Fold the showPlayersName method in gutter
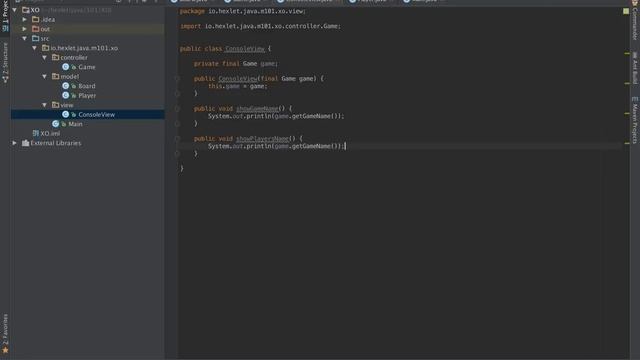 (177, 139)
